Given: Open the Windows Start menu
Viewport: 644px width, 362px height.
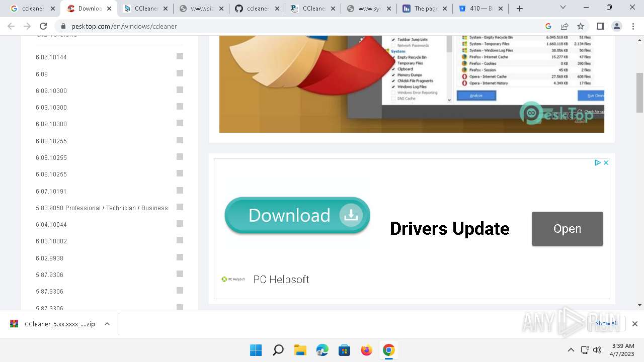Looking at the screenshot, I should [256, 350].
